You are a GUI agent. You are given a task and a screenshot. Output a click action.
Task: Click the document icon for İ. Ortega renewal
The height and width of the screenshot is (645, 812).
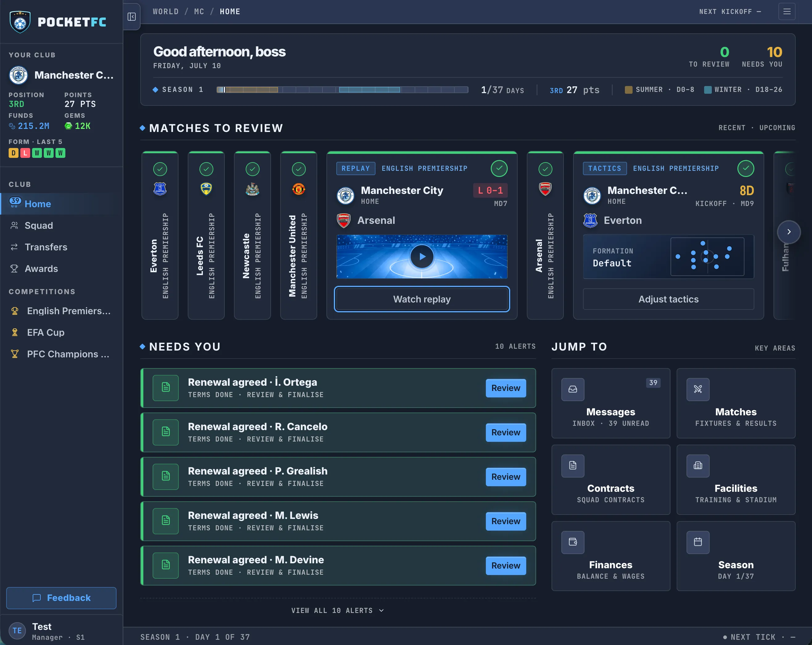click(166, 388)
